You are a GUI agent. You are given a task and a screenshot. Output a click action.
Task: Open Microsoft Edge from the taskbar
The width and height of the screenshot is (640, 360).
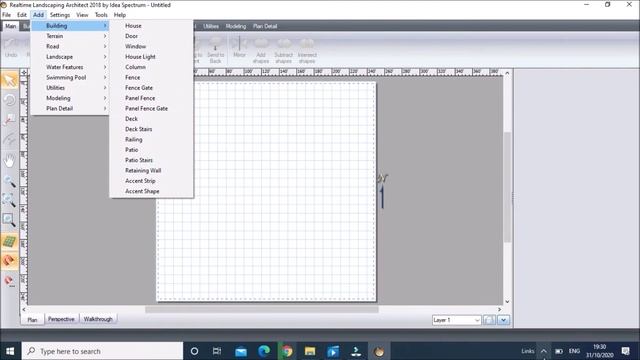(264, 351)
